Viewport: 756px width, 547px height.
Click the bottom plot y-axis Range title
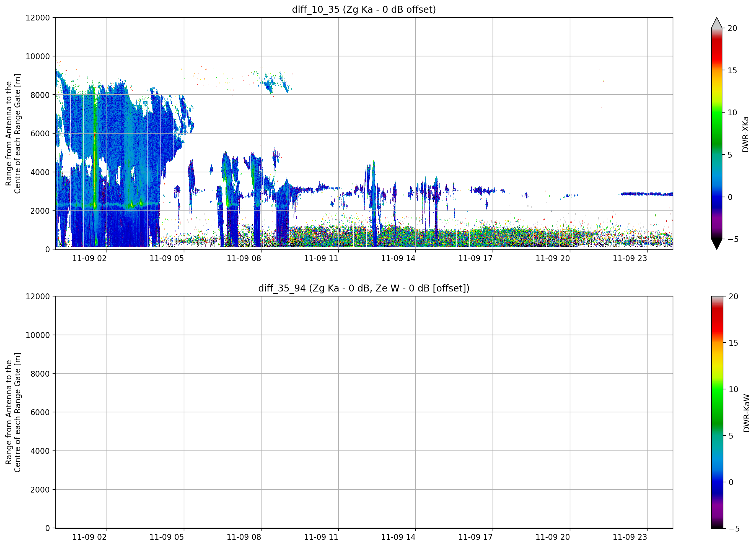[x=13, y=412]
